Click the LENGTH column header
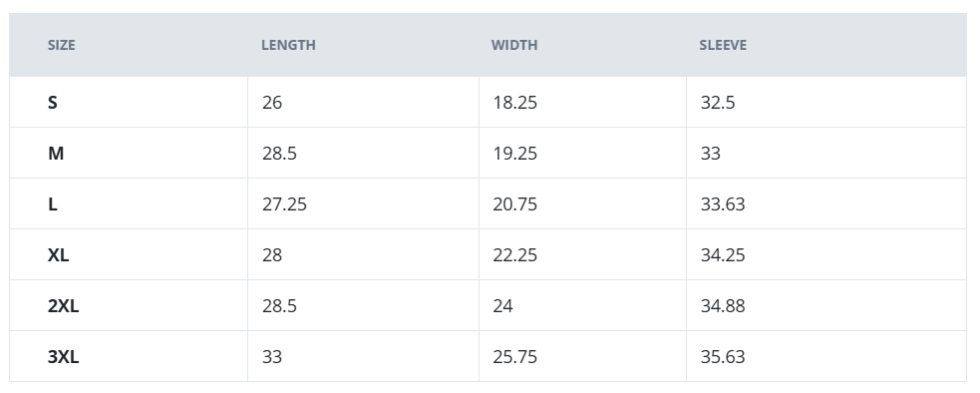Viewport: 980px width, 393px height. point(288,45)
